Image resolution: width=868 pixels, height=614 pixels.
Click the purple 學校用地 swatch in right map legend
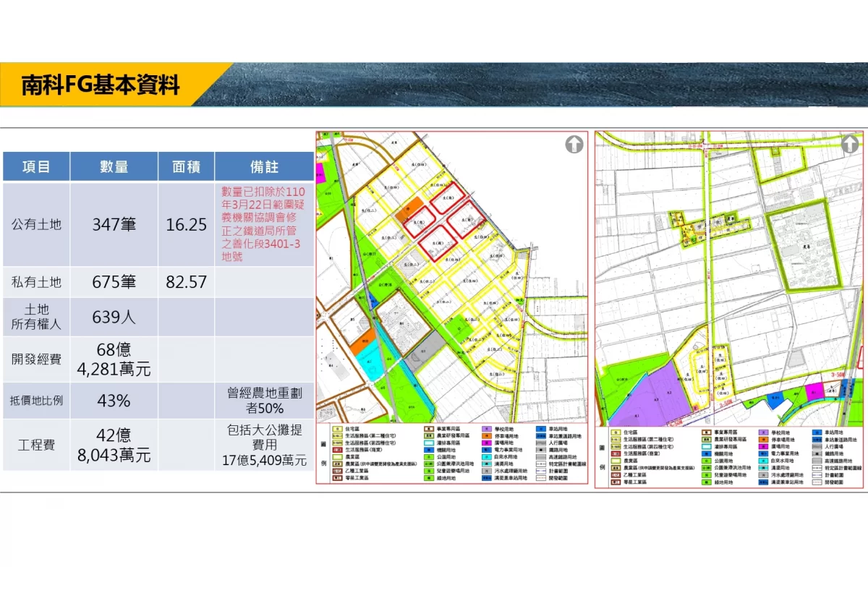pos(764,432)
